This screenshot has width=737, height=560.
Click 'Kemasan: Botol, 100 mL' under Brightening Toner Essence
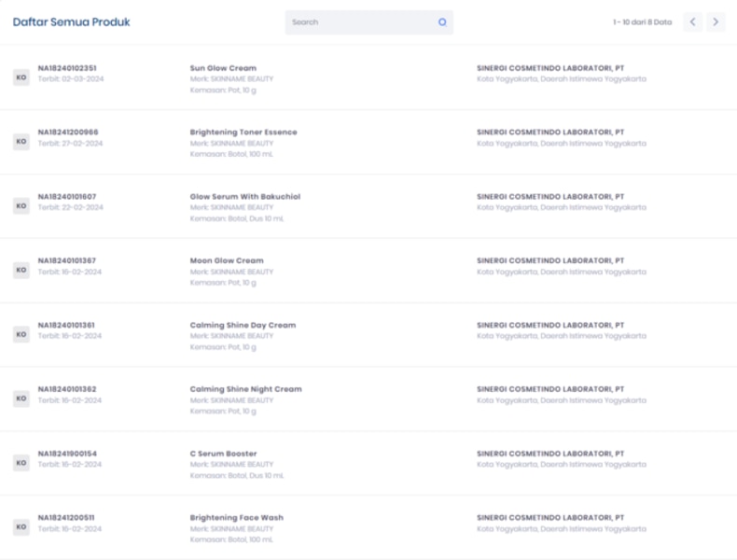[x=231, y=154]
